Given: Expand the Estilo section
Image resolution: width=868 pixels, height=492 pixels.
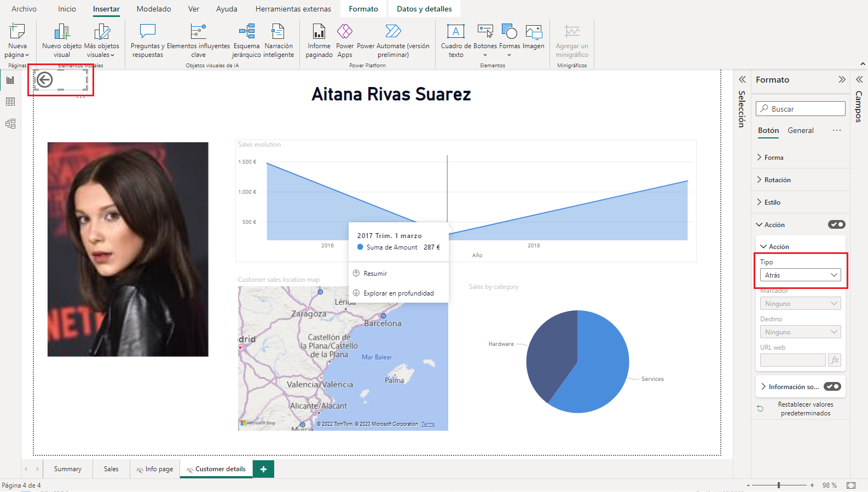Looking at the screenshot, I should tap(772, 202).
